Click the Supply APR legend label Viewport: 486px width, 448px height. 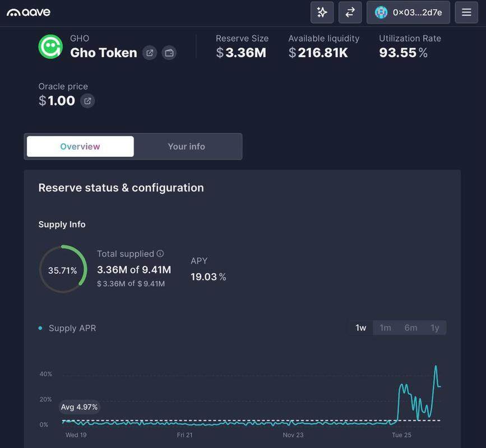coord(72,328)
